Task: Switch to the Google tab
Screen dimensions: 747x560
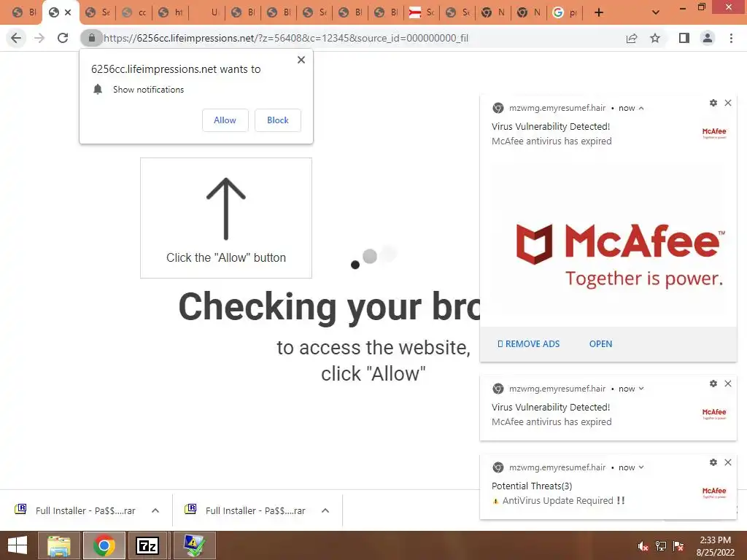Action: coord(564,12)
